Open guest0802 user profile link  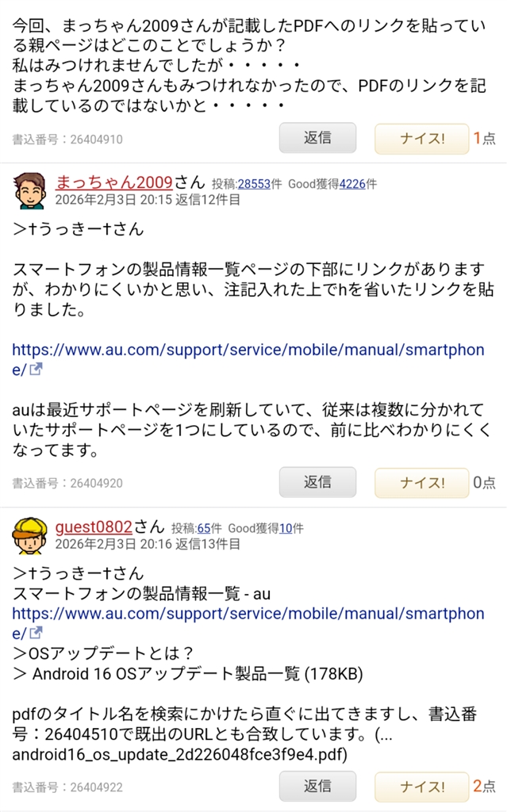click(94, 527)
